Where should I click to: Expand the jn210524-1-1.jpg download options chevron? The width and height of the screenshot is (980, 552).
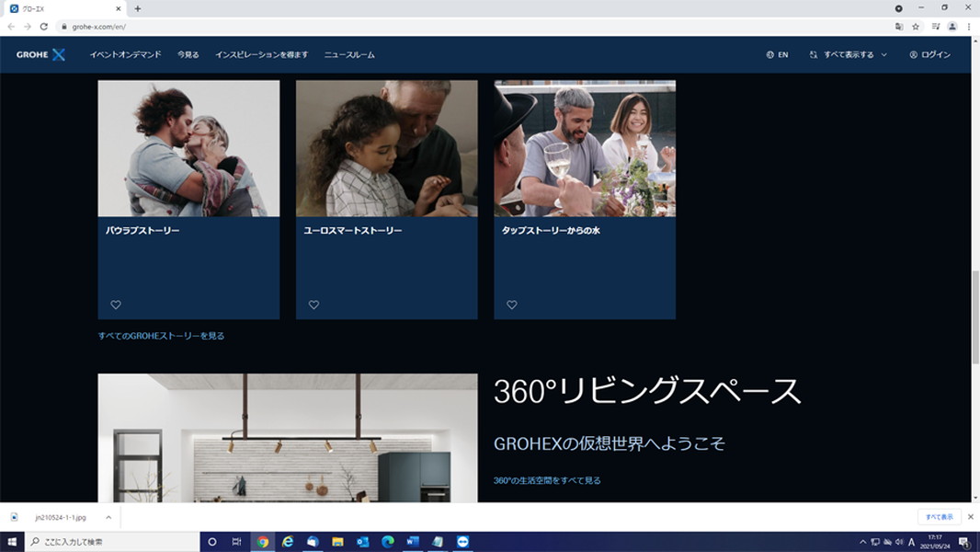coord(108,518)
